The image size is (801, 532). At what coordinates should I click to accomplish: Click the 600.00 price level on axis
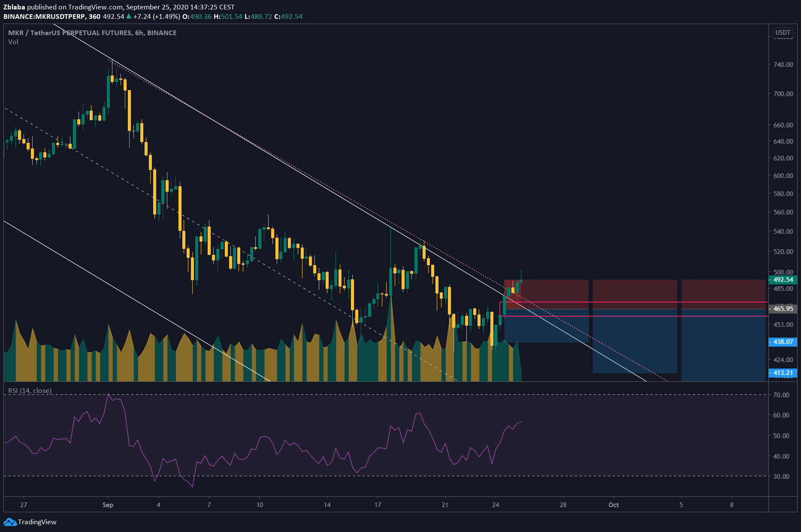point(783,175)
